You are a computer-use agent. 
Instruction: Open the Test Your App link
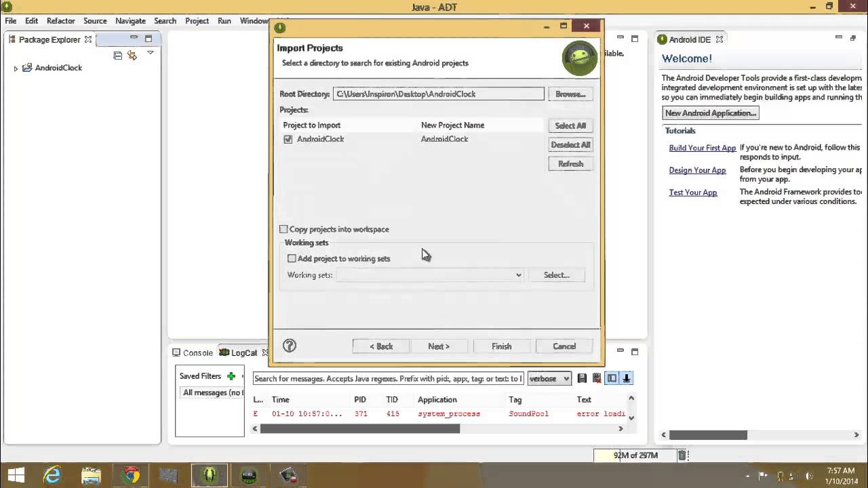point(693,192)
